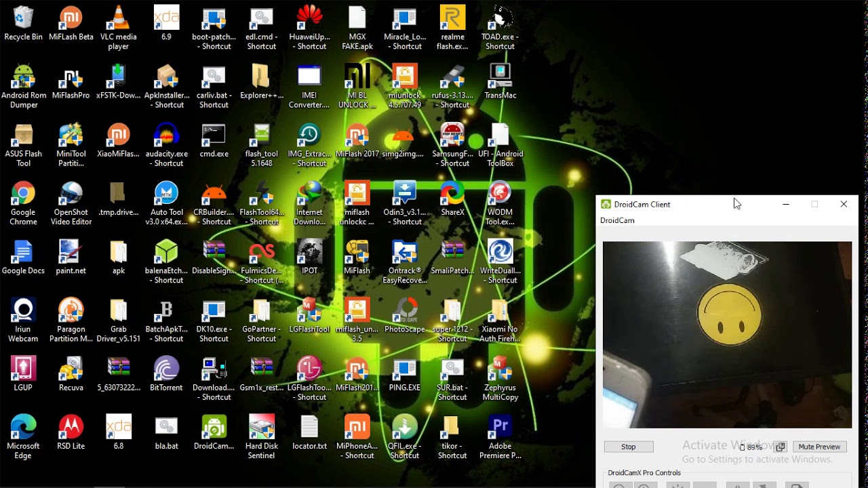Click the phone battery 89% indicator
Viewport: 868px width, 488px height.
pos(751,447)
